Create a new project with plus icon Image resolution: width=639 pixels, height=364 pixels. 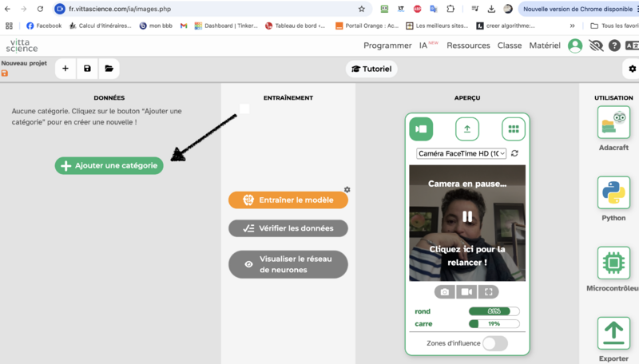[65, 69]
